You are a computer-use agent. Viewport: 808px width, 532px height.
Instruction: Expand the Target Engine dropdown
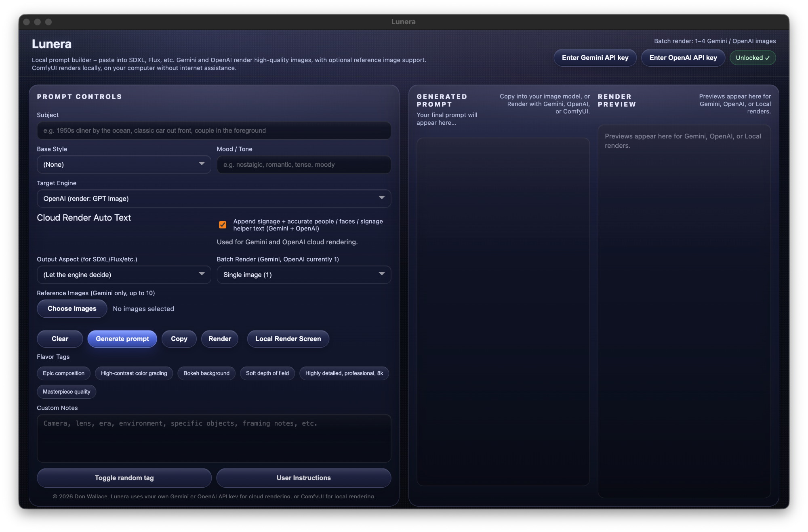[x=214, y=199]
